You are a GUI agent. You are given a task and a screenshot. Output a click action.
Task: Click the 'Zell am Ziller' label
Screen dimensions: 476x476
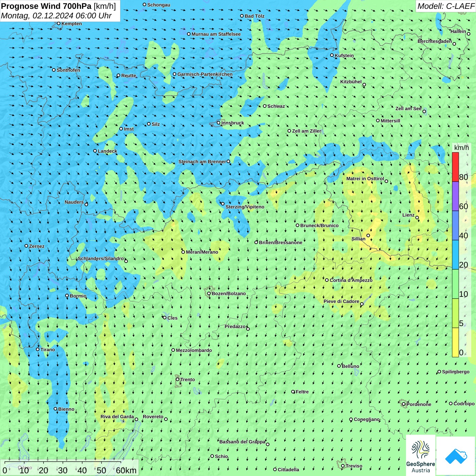[307, 131]
